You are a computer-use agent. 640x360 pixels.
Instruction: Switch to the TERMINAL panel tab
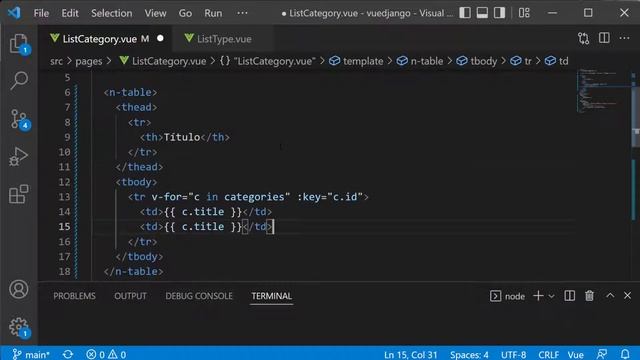click(271, 296)
